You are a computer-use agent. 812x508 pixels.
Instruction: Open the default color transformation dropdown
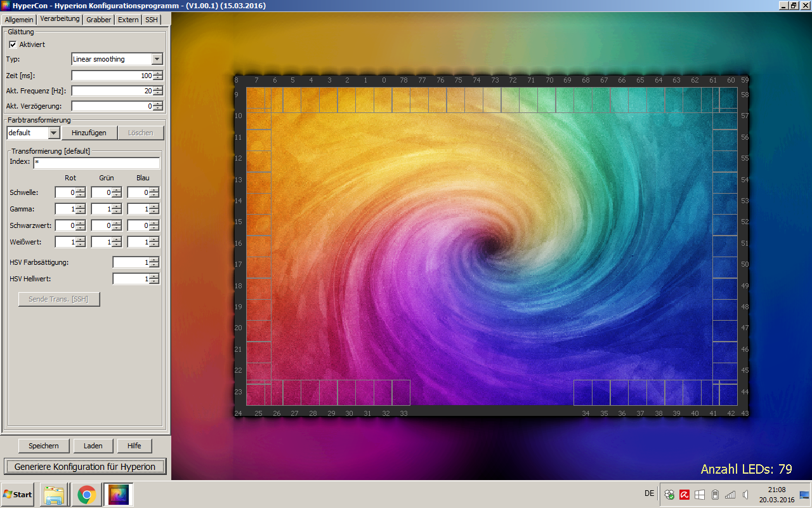click(x=54, y=133)
